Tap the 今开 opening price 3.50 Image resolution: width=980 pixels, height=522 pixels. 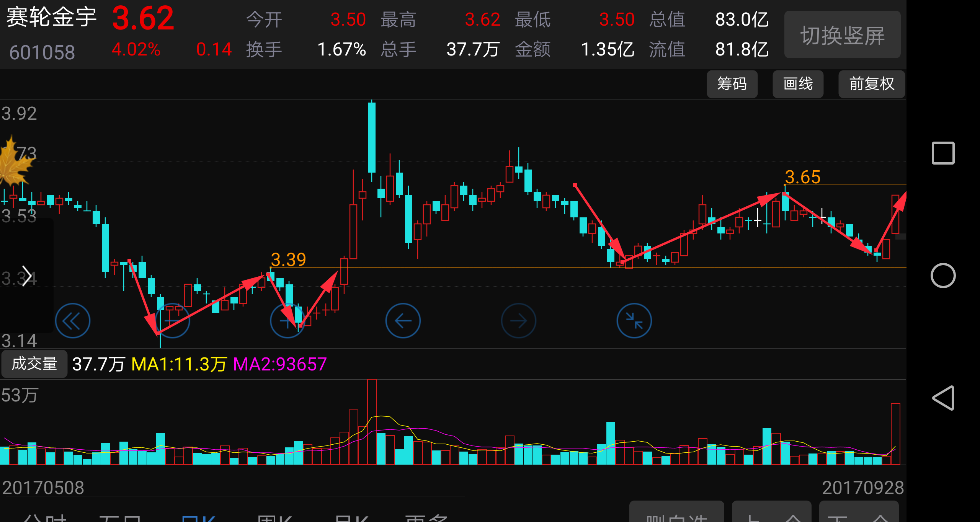coord(348,20)
